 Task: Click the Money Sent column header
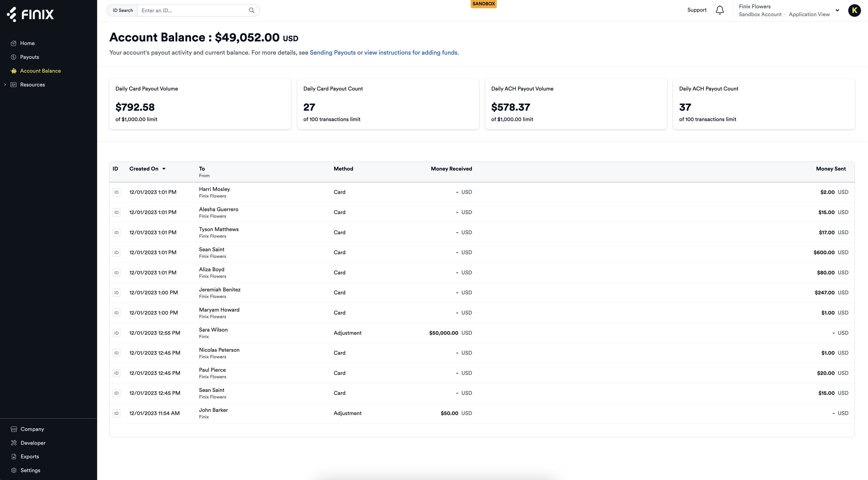pyautogui.click(x=831, y=169)
